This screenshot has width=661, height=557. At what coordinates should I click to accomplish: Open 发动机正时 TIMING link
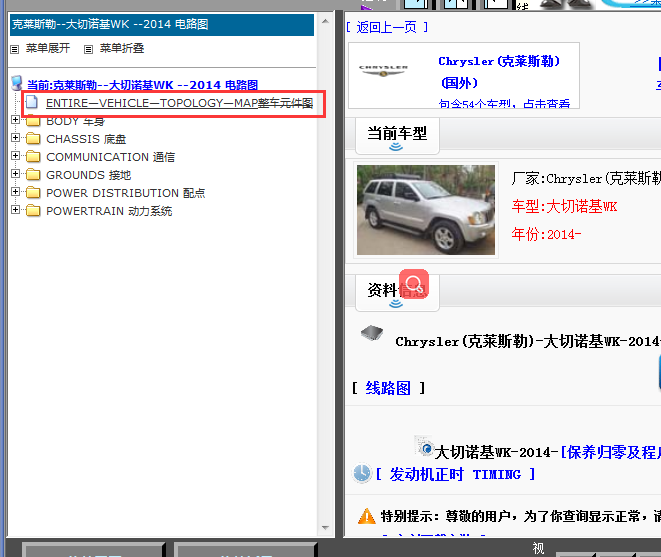click(455, 474)
